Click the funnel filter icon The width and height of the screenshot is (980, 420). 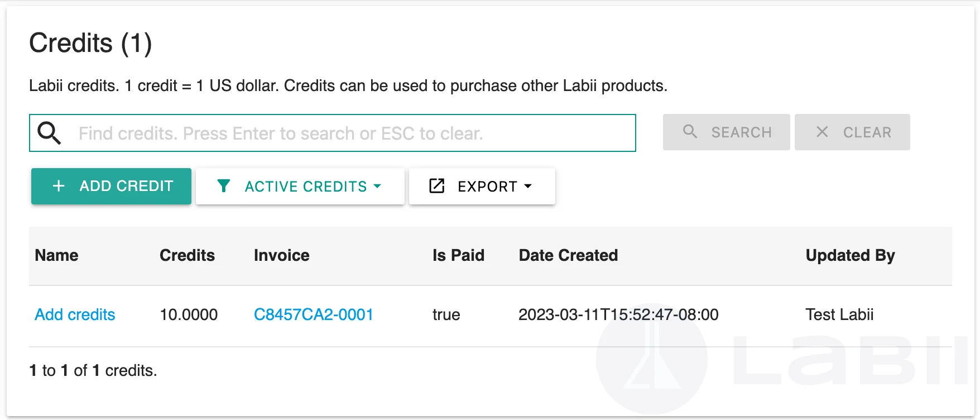pos(224,186)
